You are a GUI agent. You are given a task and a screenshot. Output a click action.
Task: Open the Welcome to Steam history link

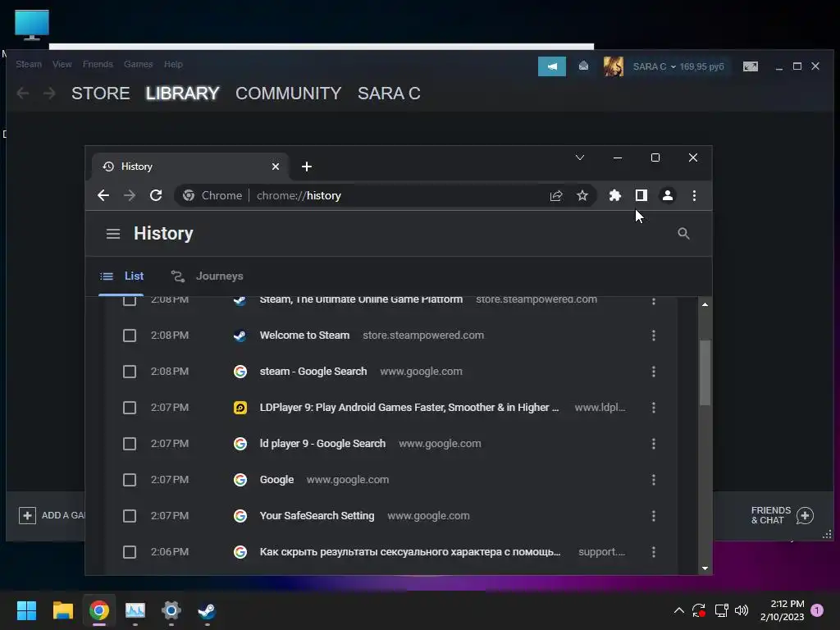(x=304, y=336)
